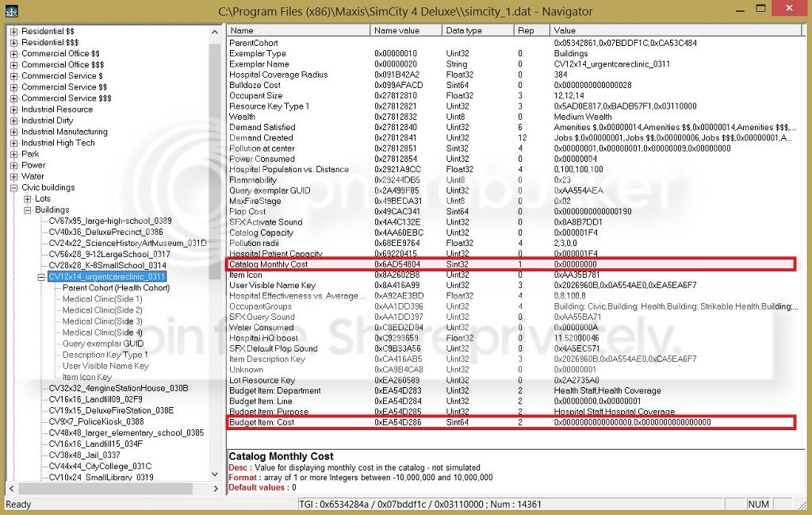Select Medical Clinic(Side 3) item
The width and height of the screenshot is (812, 515).
[x=102, y=321]
